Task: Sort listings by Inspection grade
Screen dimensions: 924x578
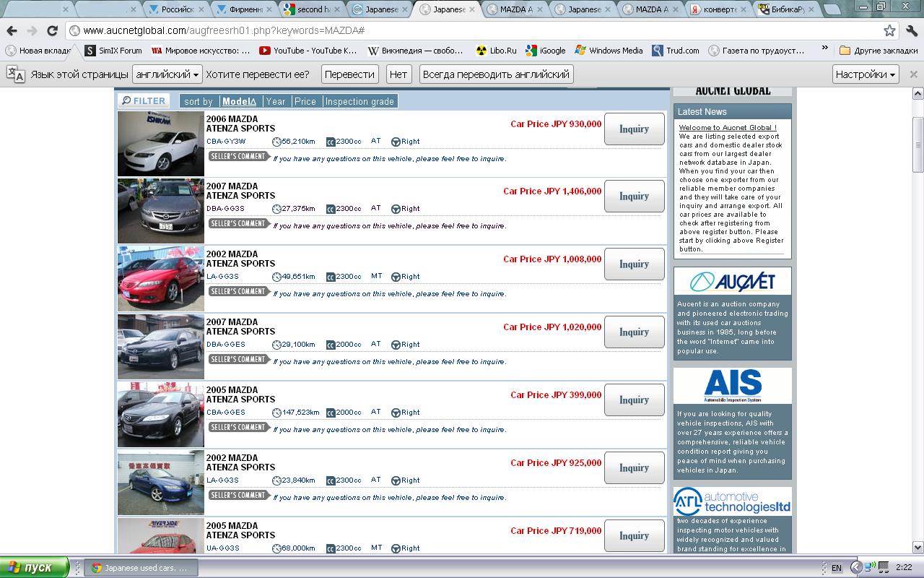Action: pos(359,101)
